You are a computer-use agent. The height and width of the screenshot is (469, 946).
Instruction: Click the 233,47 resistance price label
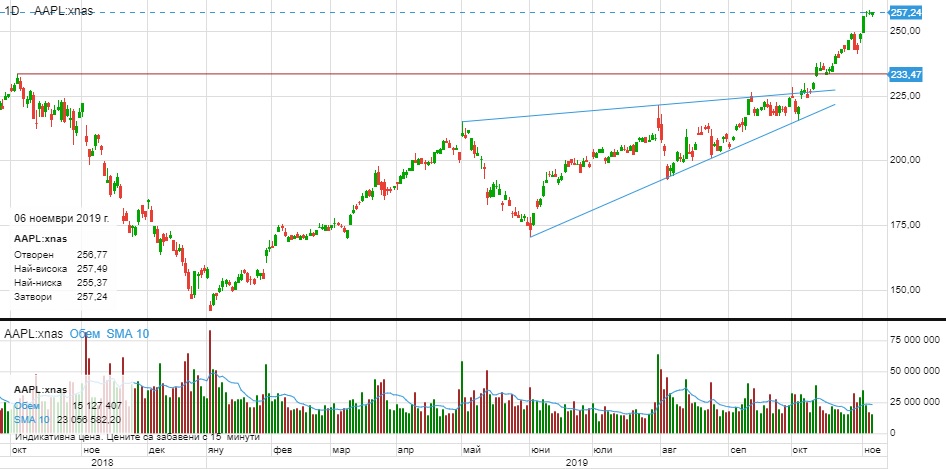point(906,74)
